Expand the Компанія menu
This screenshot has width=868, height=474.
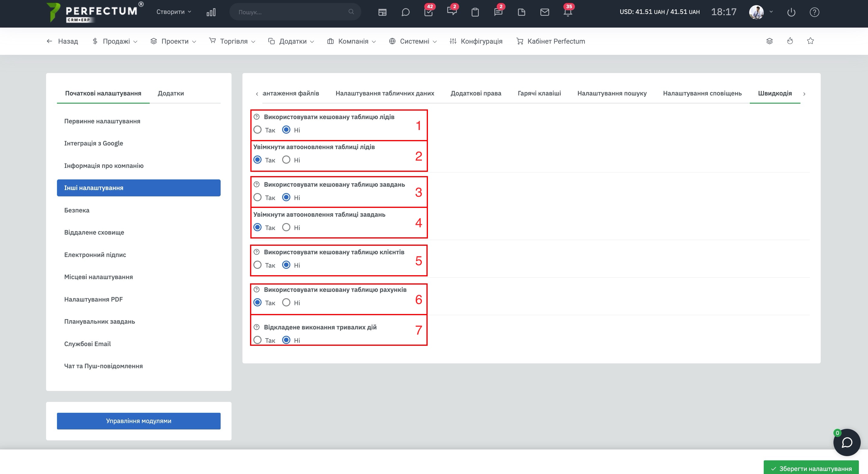point(352,41)
